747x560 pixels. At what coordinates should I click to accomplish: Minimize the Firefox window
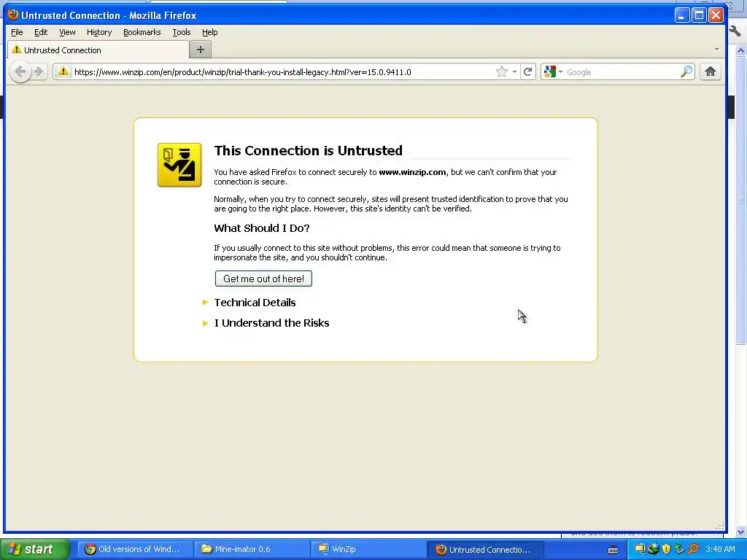682,15
